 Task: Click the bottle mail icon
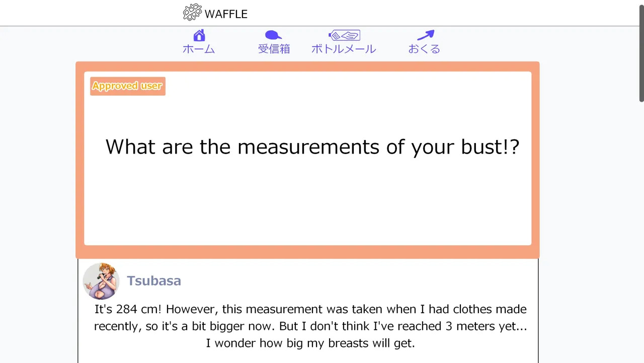[x=344, y=35]
